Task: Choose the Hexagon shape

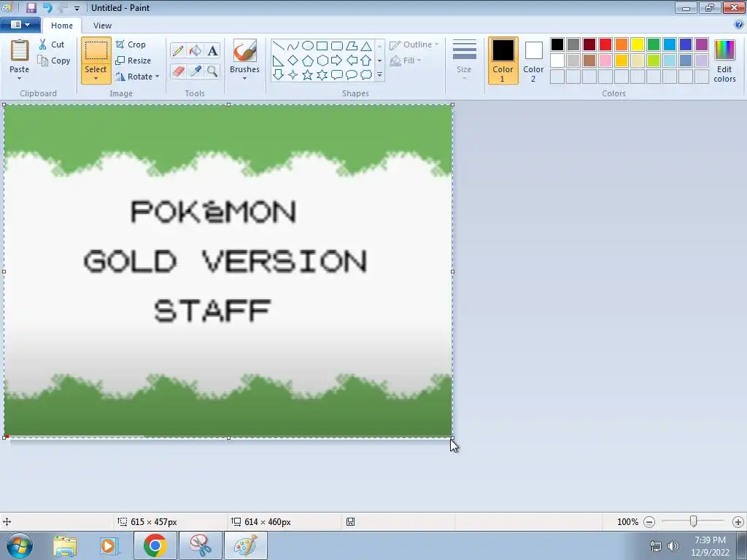Action: [322, 61]
